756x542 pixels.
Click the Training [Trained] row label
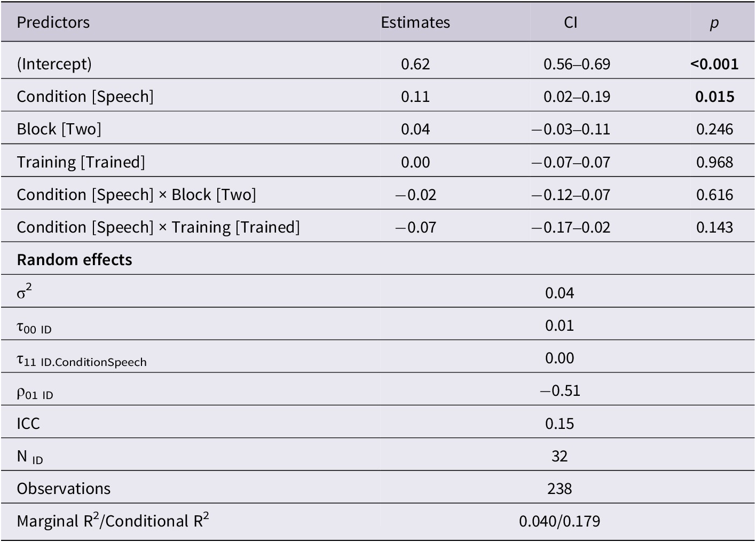pos(81,162)
